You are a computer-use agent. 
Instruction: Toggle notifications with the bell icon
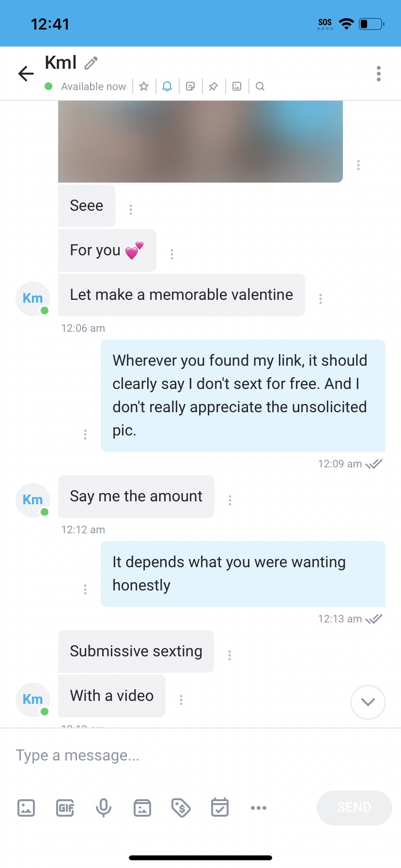[x=167, y=86]
